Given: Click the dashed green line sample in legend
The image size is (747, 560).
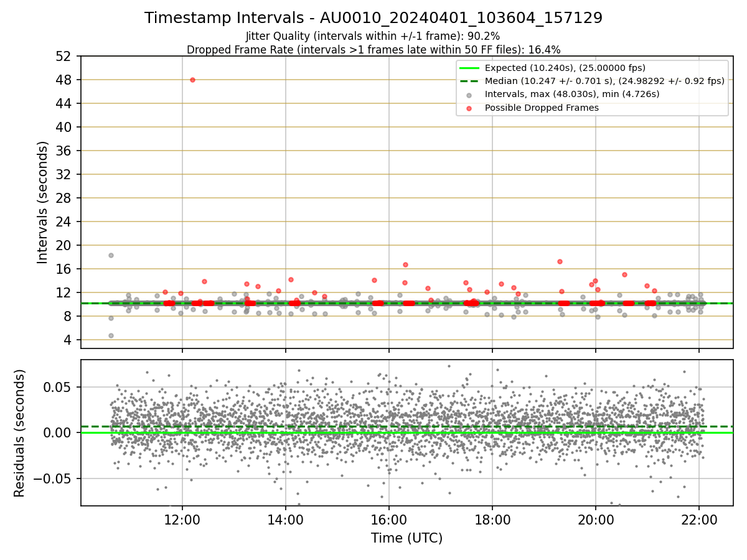Looking at the screenshot, I should pos(469,81).
